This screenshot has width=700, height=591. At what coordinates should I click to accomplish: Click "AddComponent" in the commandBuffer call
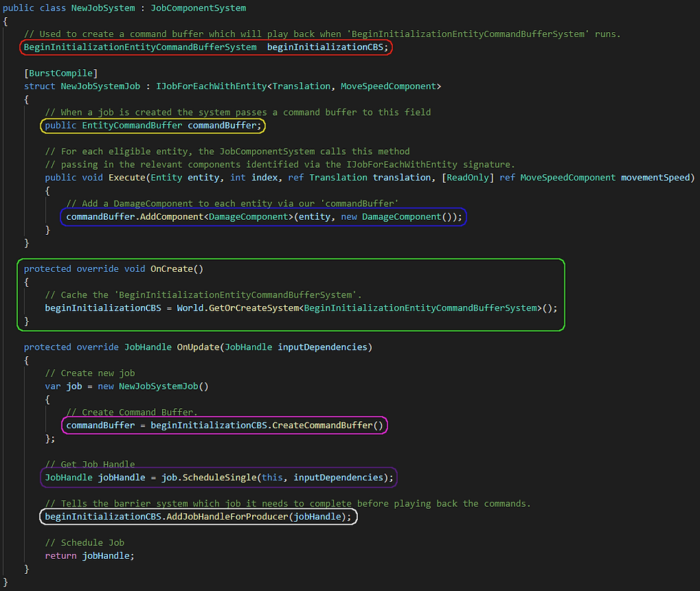click(x=172, y=217)
